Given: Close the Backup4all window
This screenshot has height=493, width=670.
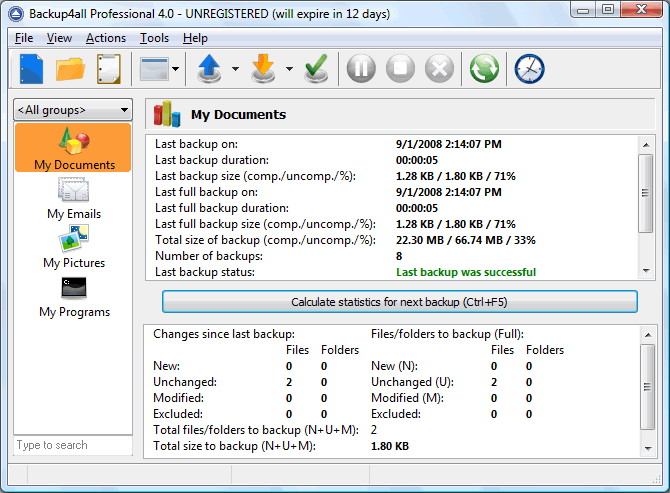Looking at the screenshot, I should pos(641,9).
